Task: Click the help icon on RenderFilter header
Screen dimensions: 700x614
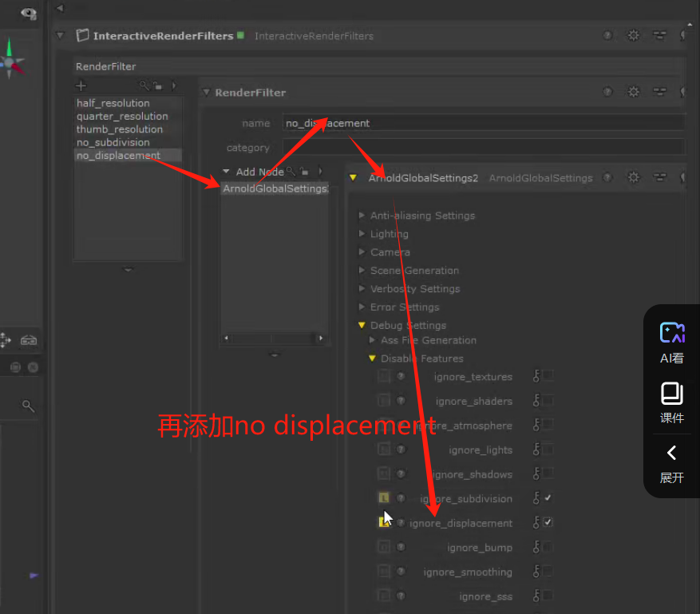Action: (x=607, y=93)
